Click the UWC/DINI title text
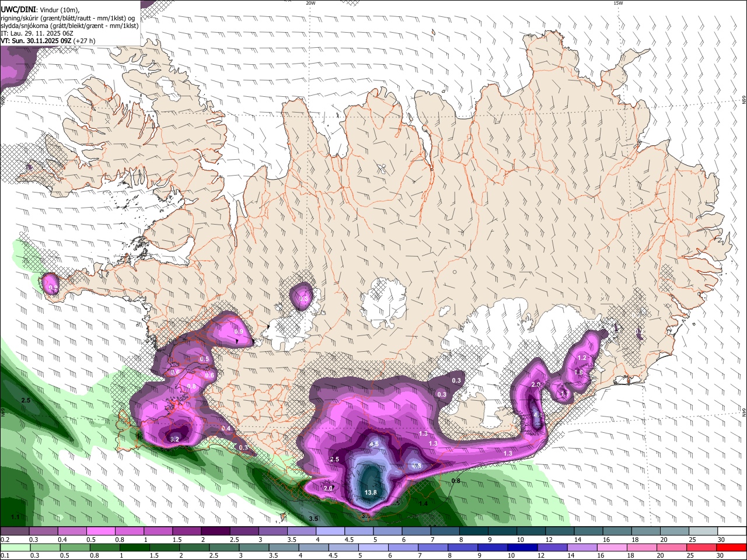 tap(19, 10)
